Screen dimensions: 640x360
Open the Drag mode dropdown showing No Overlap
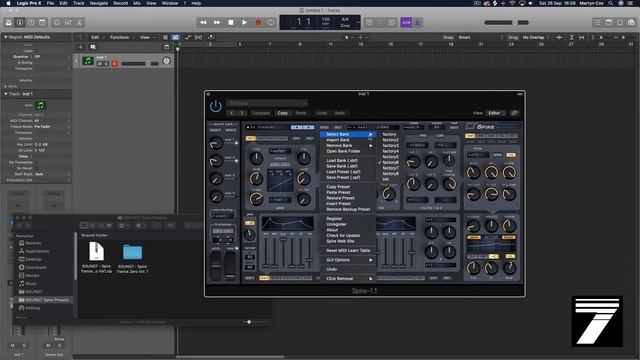click(x=536, y=37)
